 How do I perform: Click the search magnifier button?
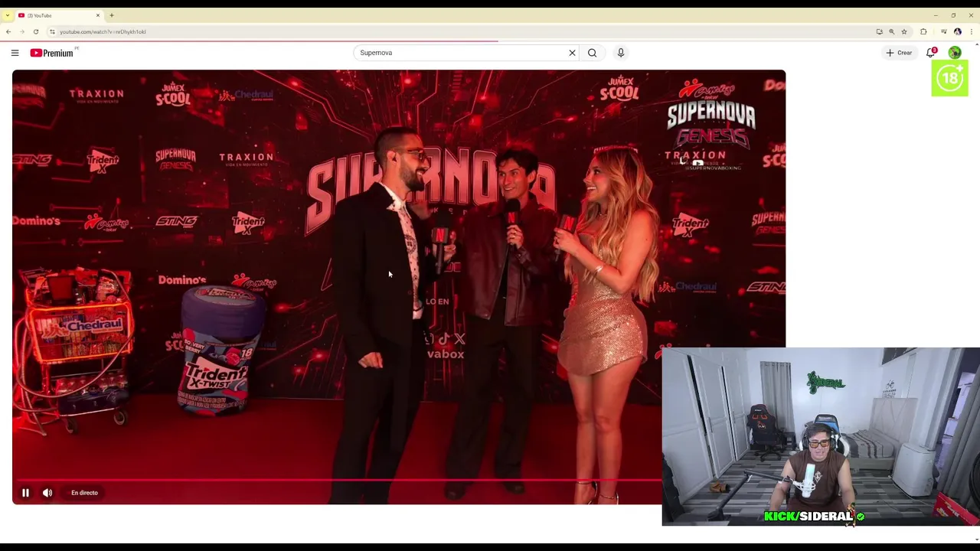pos(592,53)
